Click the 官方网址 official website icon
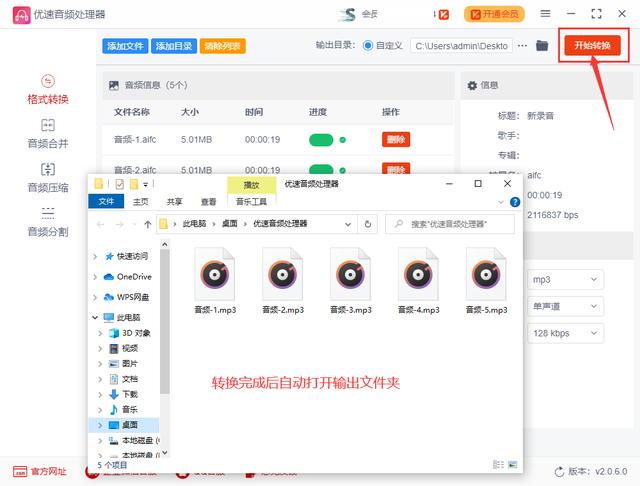The image size is (640, 486). pyautogui.click(x=20, y=471)
